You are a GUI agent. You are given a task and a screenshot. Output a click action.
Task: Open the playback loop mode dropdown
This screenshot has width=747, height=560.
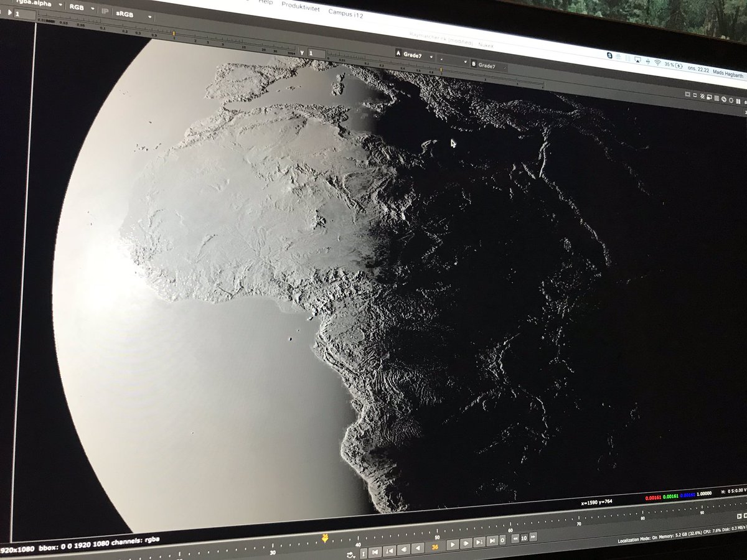tap(352, 555)
